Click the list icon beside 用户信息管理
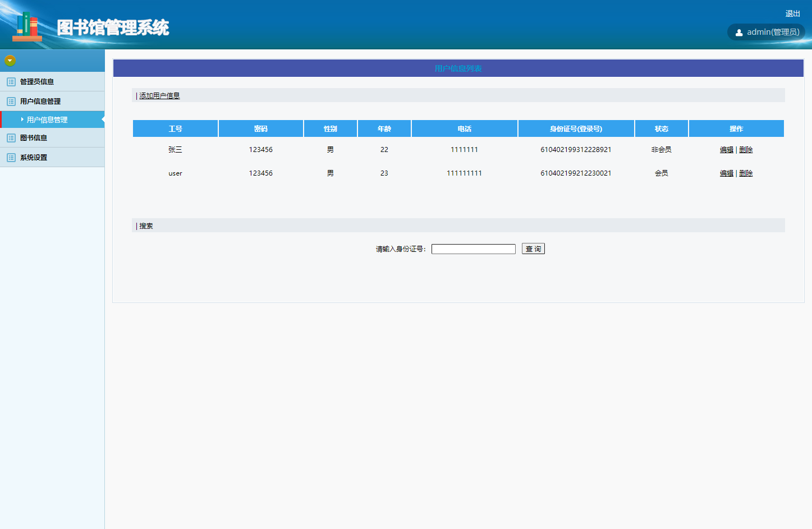 11,102
